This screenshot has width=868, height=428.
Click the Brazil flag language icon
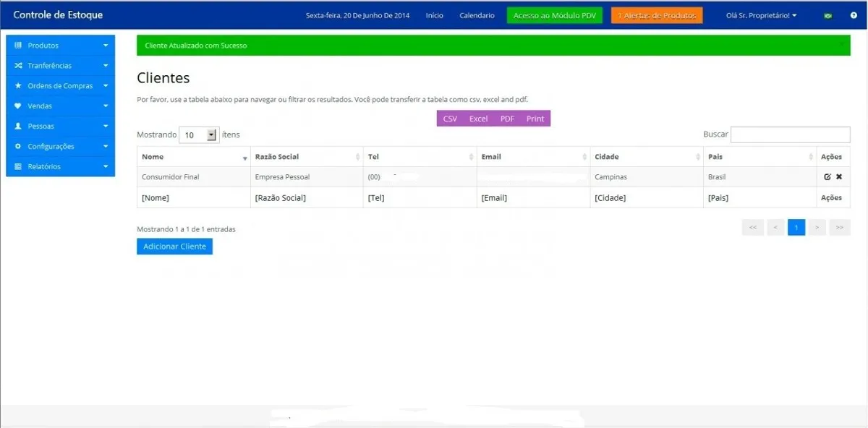click(x=827, y=15)
